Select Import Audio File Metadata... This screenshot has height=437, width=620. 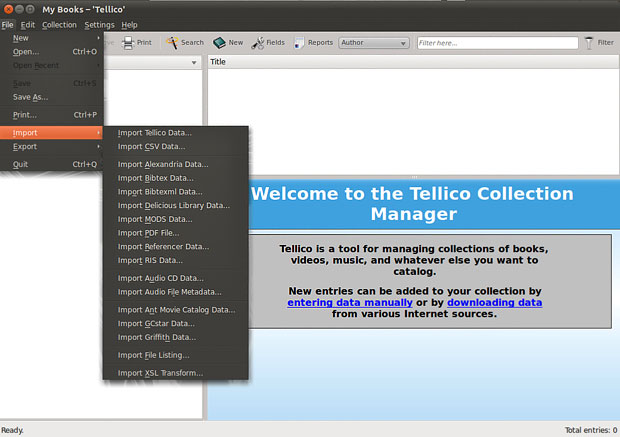pos(176,292)
